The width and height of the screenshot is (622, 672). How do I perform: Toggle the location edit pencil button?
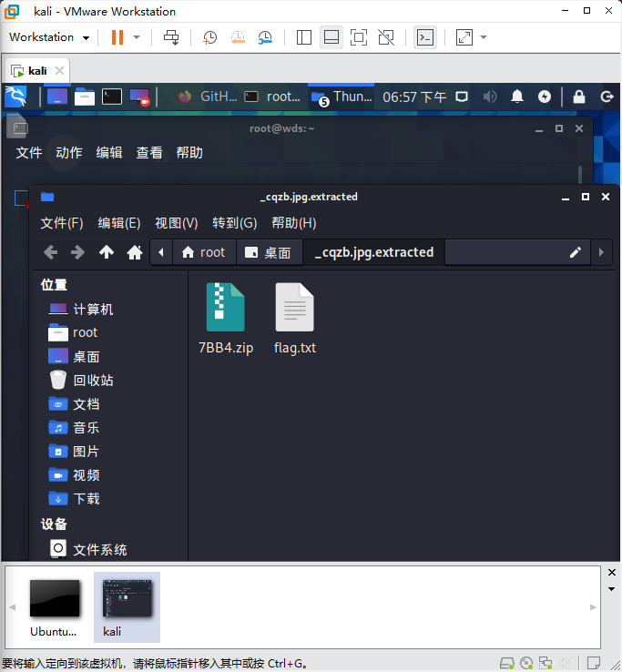tap(576, 252)
